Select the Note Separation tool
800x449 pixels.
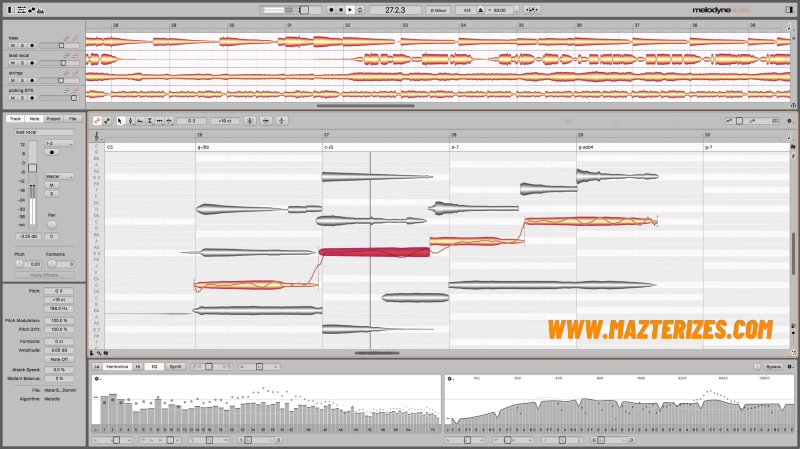coord(169,121)
